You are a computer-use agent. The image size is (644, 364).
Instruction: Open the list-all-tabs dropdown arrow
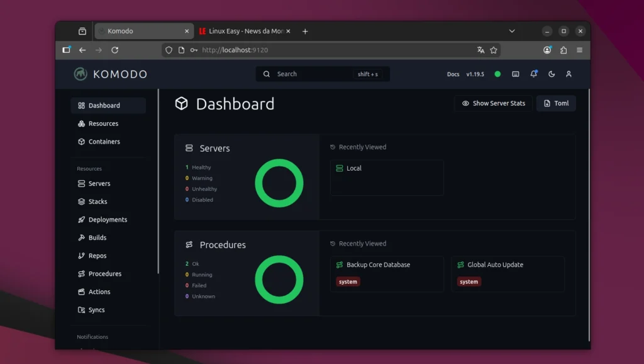click(x=512, y=30)
